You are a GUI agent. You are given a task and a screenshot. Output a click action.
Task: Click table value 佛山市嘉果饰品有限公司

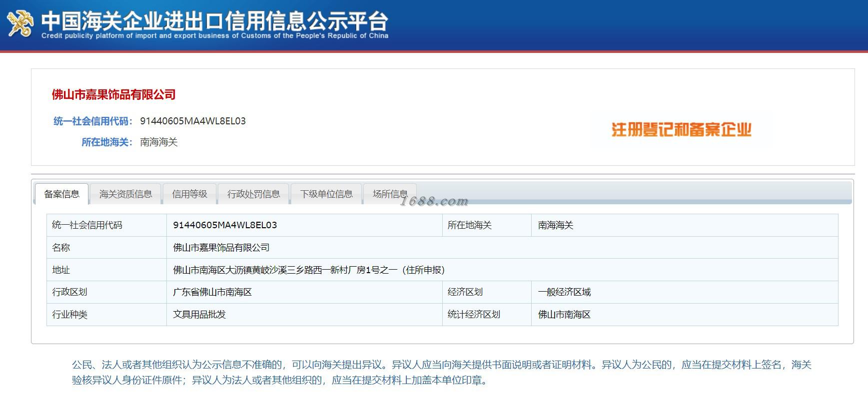point(221,247)
